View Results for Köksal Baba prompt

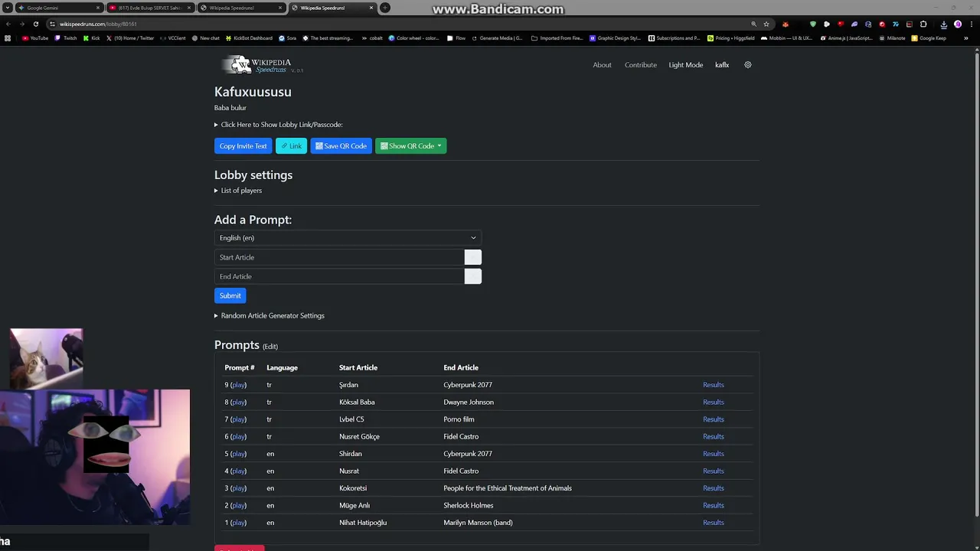tap(714, 403)
